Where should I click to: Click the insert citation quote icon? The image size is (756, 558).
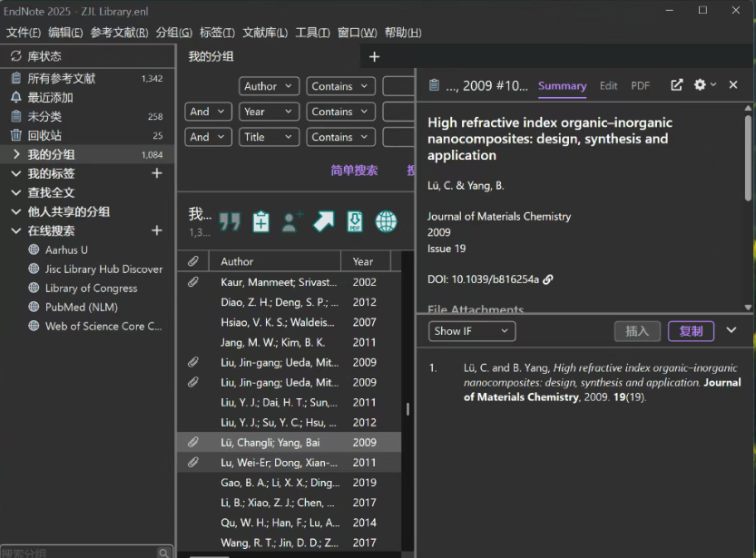point(230,222)
